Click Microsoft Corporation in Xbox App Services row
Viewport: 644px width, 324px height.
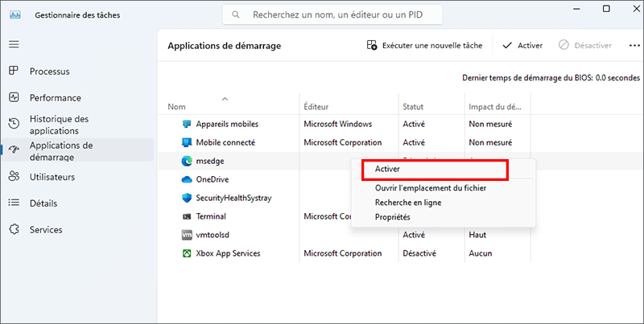(x=343, y=253)
